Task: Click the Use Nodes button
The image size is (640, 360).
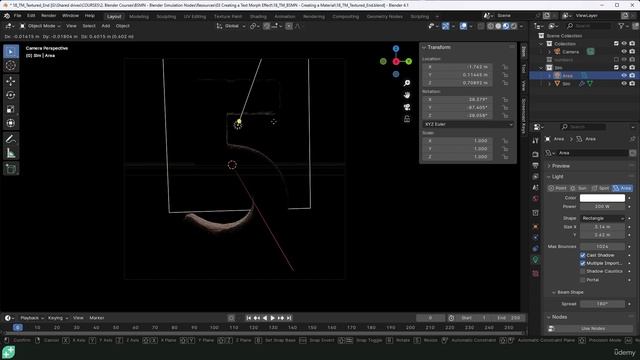Action: pos(593,329)
